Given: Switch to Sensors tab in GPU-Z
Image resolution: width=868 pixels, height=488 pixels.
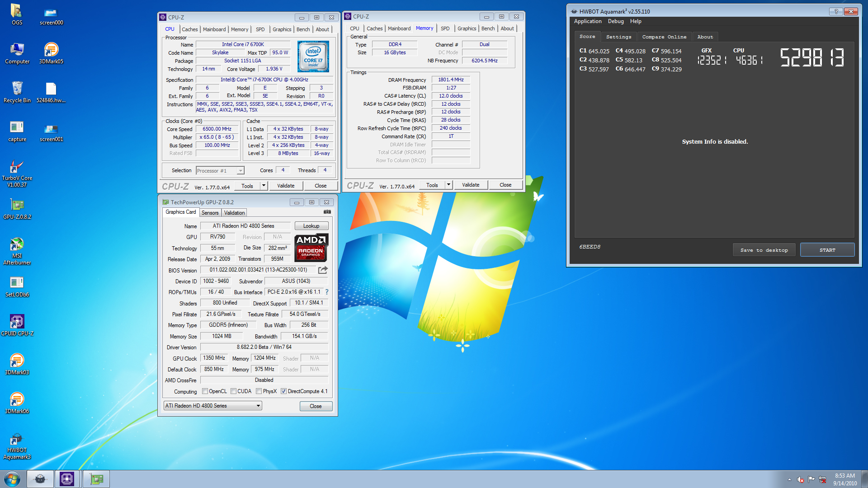Looking at the screenshot, I should tap(210, 213).
